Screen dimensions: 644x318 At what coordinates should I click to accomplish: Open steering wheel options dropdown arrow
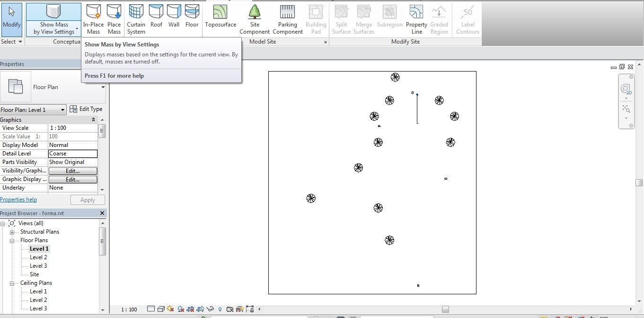click(x=626, y=98)
